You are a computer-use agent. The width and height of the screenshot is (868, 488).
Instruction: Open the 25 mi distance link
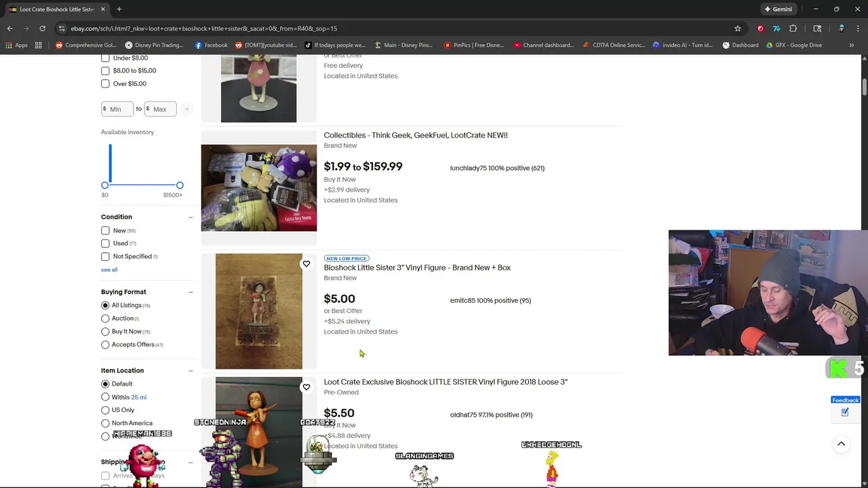pos(138,397)
